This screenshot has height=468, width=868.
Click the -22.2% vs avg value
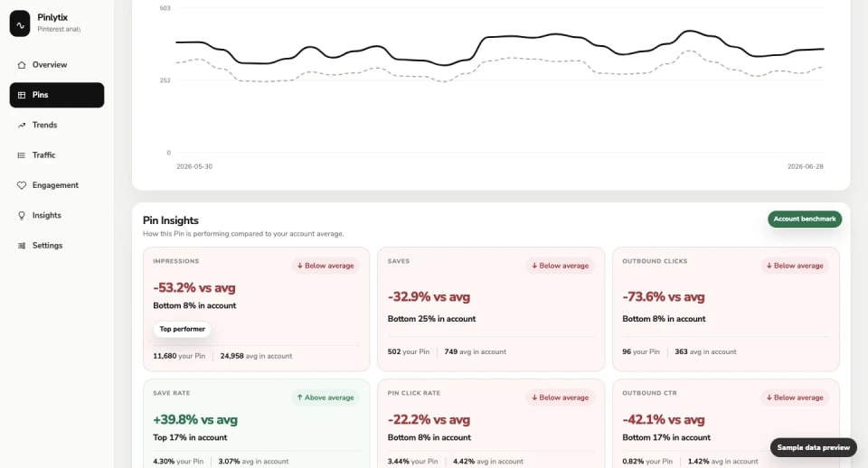coord(429,419)
